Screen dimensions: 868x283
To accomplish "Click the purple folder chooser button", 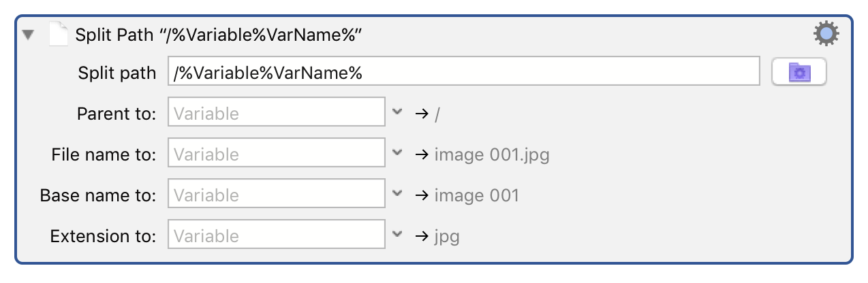I will [799, 71].
